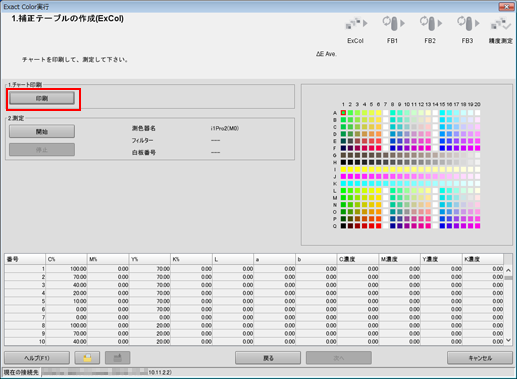Start measurement with the 開始 button
The height and width of the screenshot is (379, 517).
pos(42,132)
